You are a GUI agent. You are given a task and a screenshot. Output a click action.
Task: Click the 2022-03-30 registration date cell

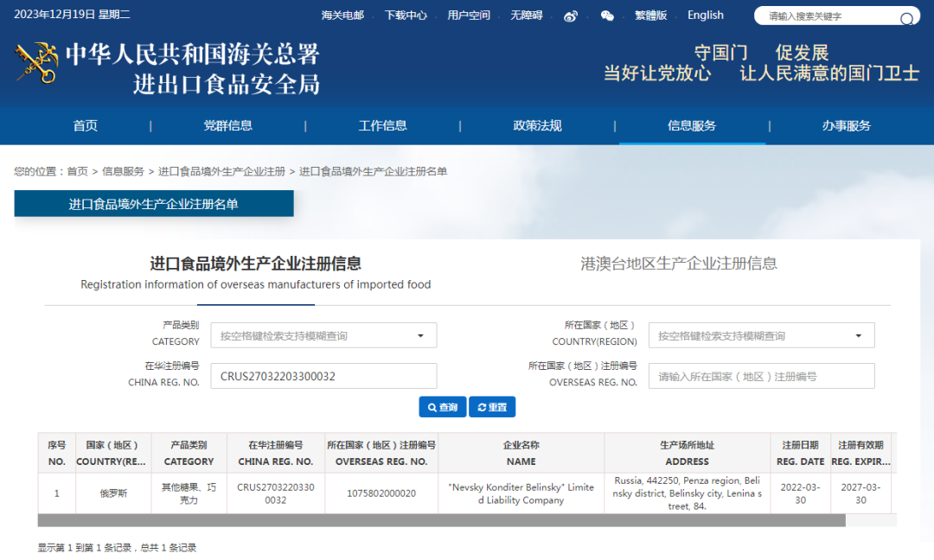801,493
